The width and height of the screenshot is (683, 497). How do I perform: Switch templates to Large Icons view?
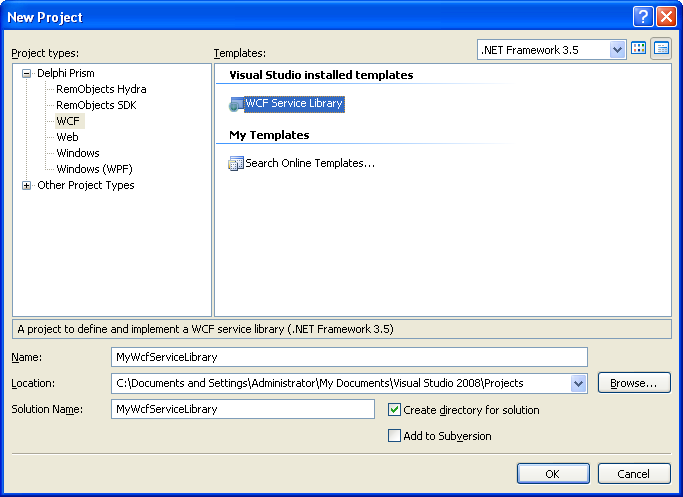pyautogui.click(x=639, y=49)
